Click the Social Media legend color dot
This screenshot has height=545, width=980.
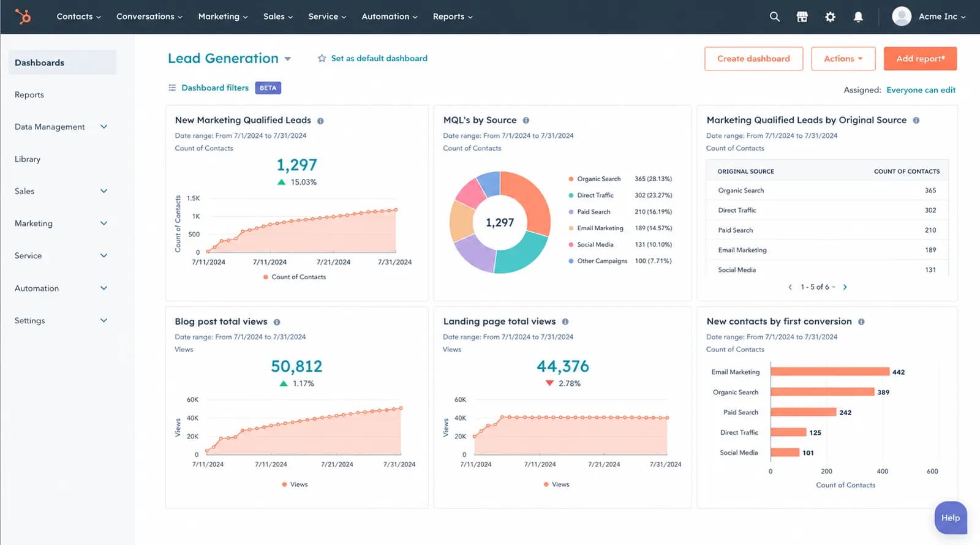pyautogui.click(x=571, y=244)
